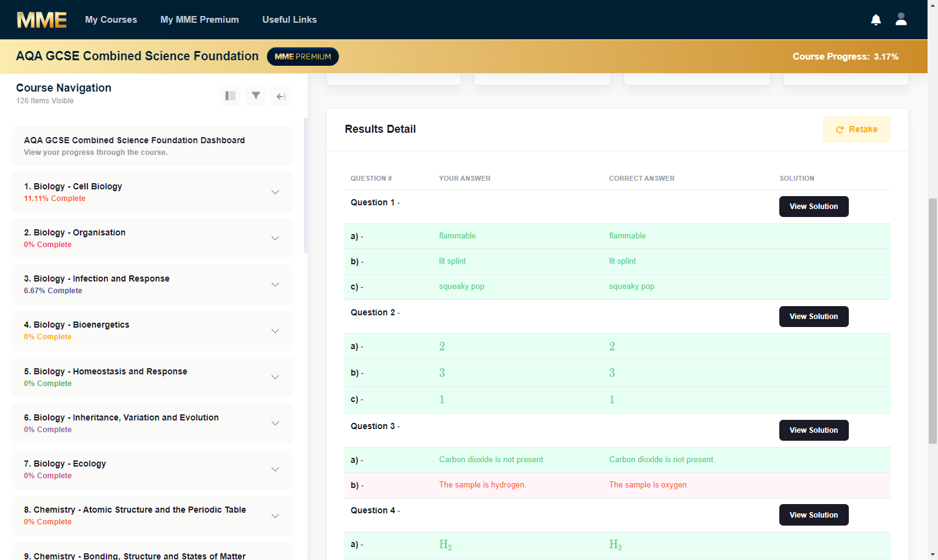Image resolution: width=938 pixels, height=560 pixels.
Task: Click 'Question 3 -' row label
Action: 375,426
